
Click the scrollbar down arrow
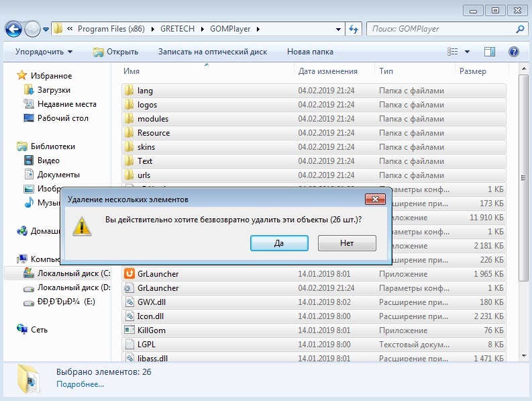point(523,356)
